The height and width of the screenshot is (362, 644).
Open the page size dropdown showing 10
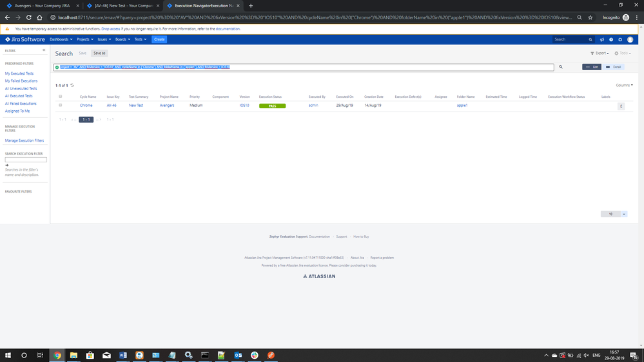pos(614,214)
